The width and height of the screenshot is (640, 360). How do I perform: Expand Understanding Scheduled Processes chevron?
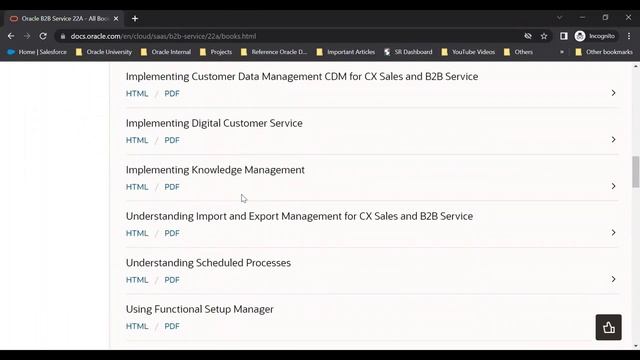(613, 279)
